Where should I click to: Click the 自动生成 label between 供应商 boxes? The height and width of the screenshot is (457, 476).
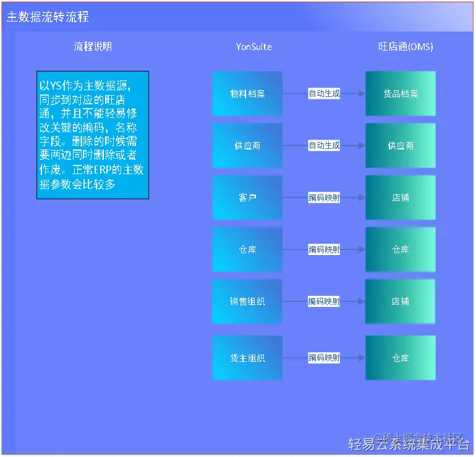pyautogui.click(x=324, y=146)
